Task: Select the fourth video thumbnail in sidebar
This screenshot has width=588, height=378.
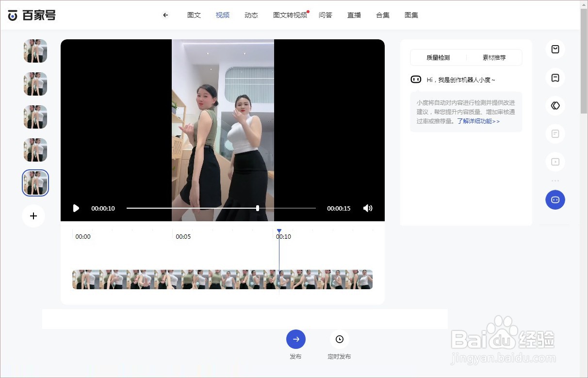Action: coord(35,150)
